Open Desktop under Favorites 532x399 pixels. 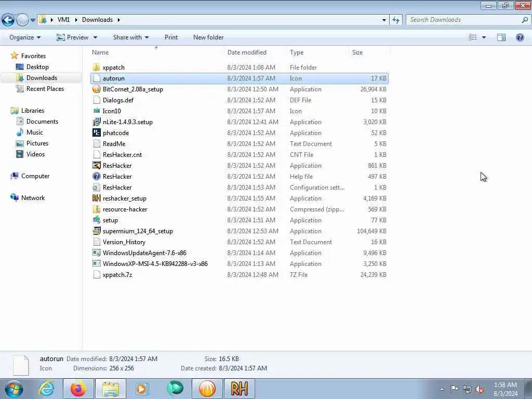tap(37, 67)
